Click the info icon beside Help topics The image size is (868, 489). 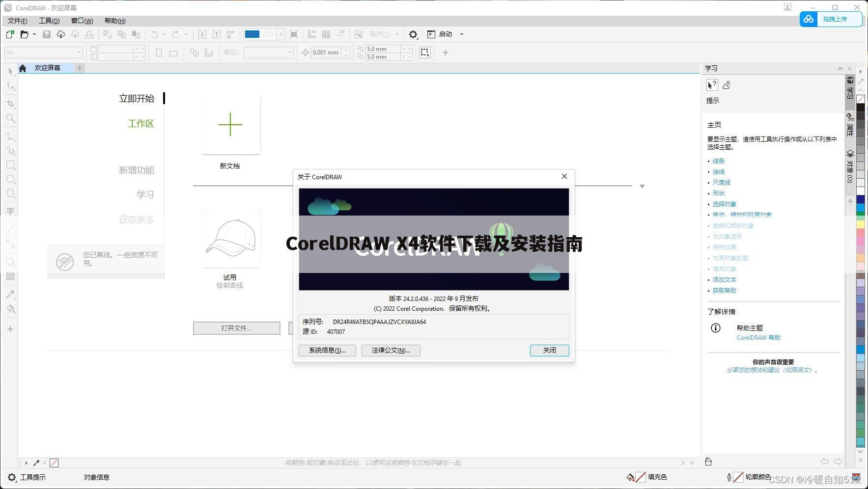click(x=716, y=328)
